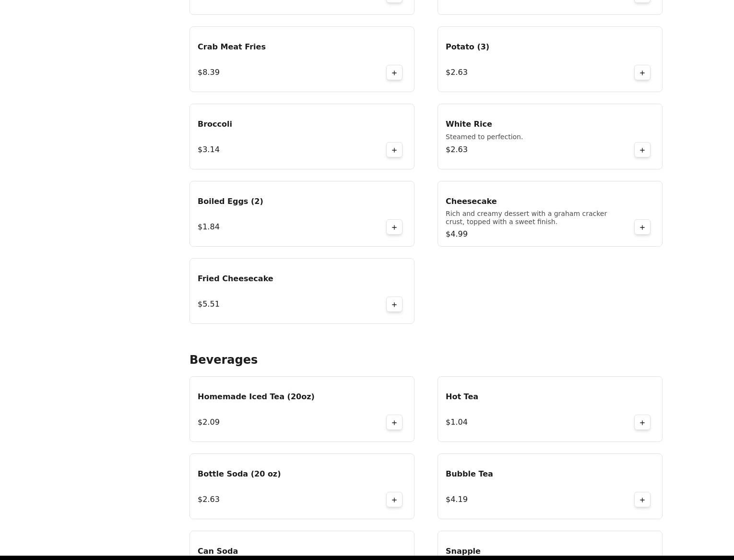Open the Bubble Tea item title

(x=469, y=474)
